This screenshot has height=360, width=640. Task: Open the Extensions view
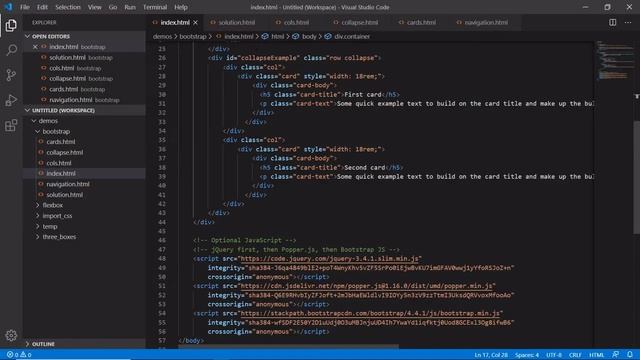click(x=11, y=125)
